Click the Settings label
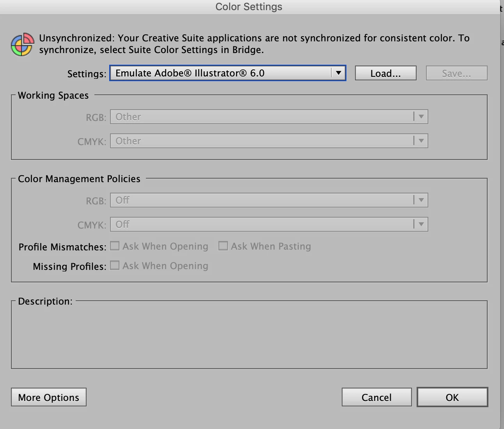The image size is (504, 429). pos(87,74)
